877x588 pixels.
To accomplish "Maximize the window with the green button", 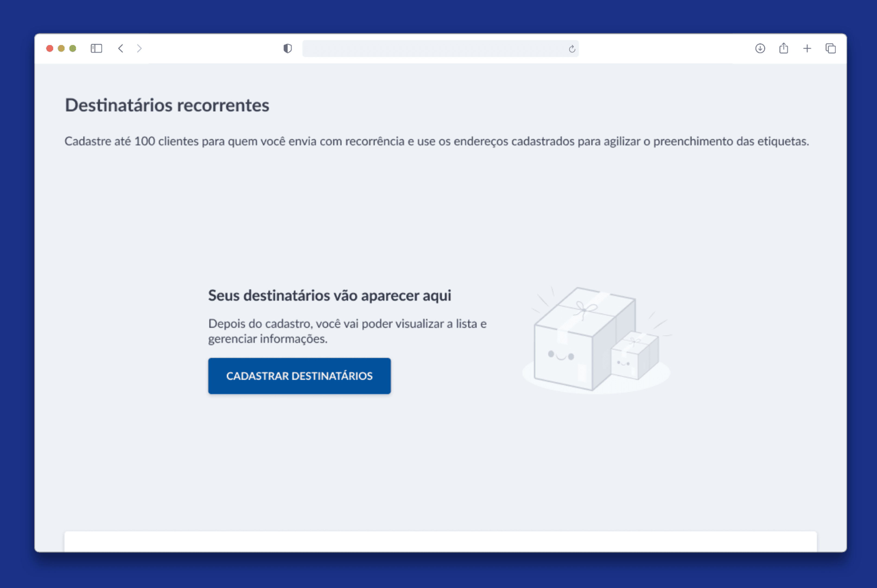I will click(x=73, y=48).
